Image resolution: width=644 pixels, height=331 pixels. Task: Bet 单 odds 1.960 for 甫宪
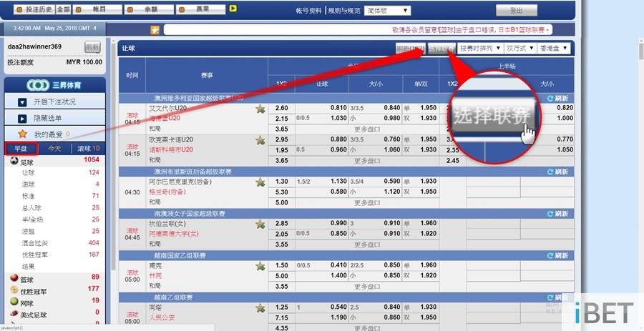click(429, 265)
